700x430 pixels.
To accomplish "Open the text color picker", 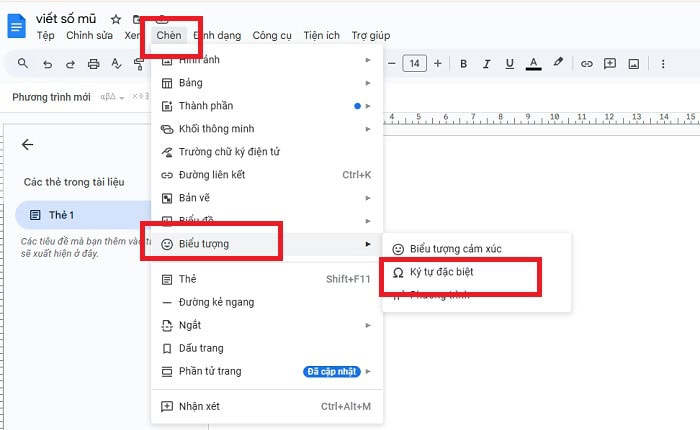I will pos(534,63).
